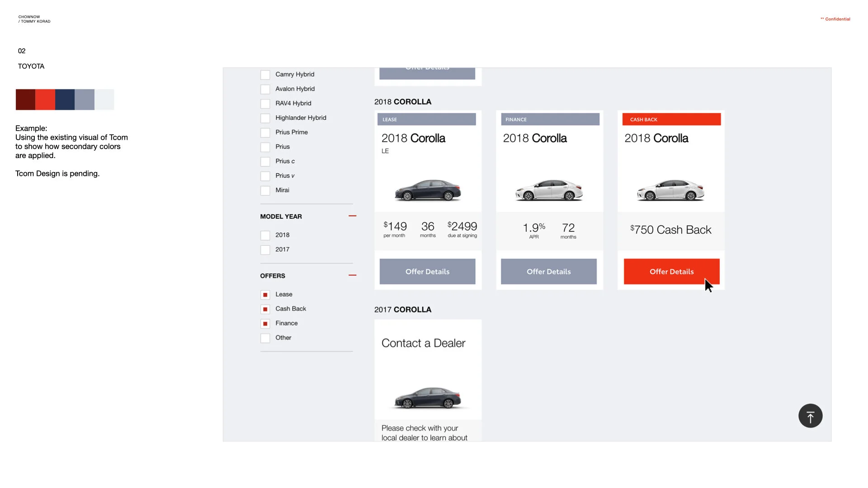Enable the Other offers checkbox
This screenshot has width=868, height=488.
coord(265,338)
